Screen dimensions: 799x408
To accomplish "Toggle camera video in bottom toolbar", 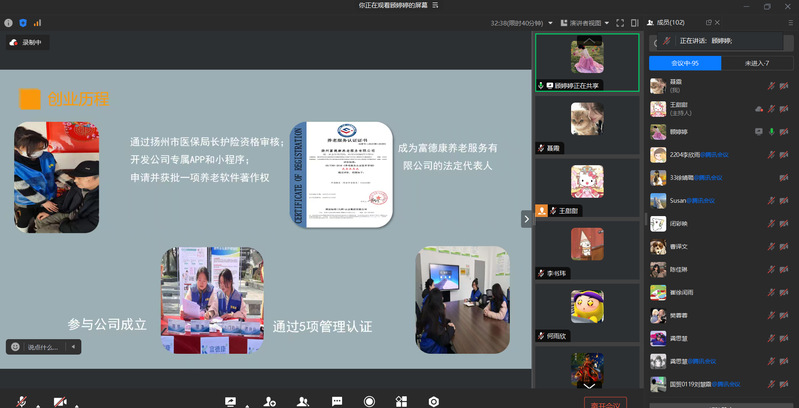I will pyautogui.click(x=60, y=401).
